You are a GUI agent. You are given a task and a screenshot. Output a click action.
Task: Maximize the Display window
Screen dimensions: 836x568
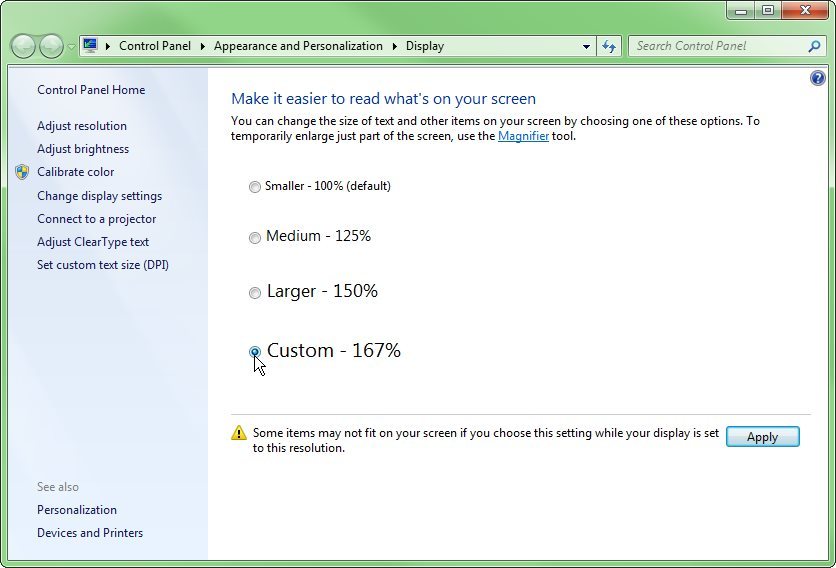click(x=768, y=10)
